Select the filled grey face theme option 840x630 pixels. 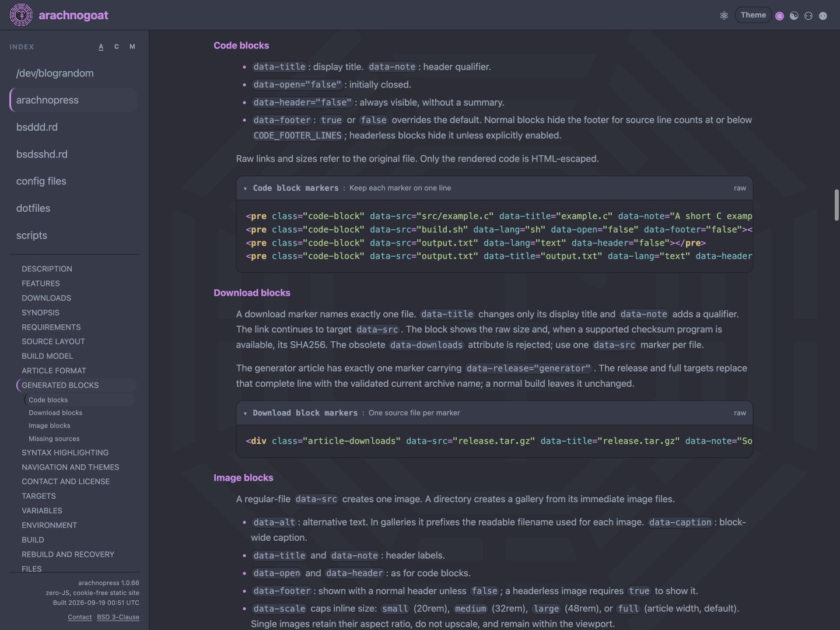pos(823,16)
